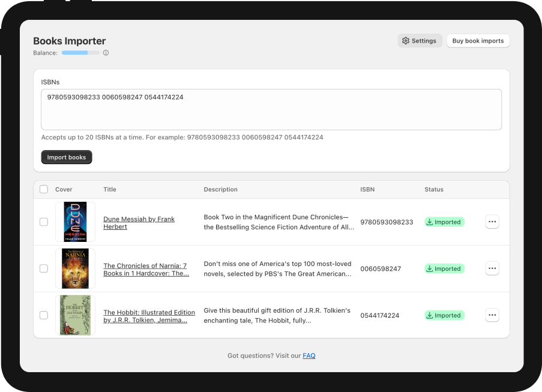The width and height of the screenshot is (542, 392).
Task: Click the Buy book imports button
Action: [x=478, y=41]
